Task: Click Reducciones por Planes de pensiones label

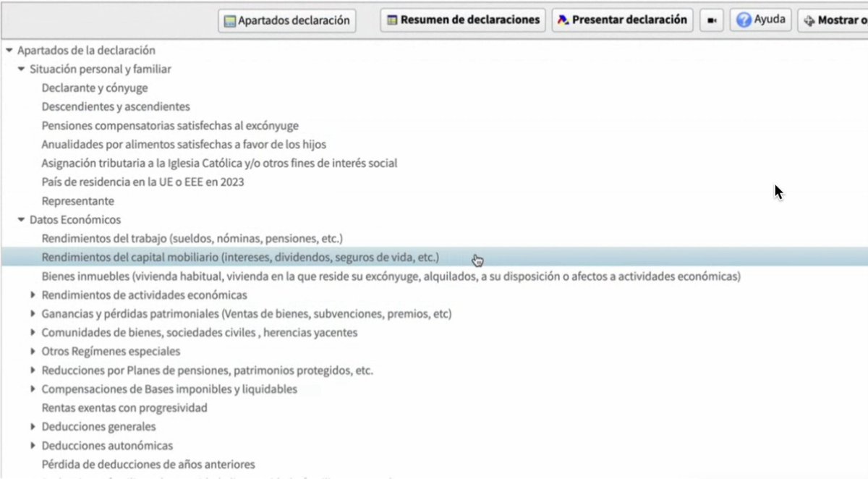Action: click(x=208, y=370)
